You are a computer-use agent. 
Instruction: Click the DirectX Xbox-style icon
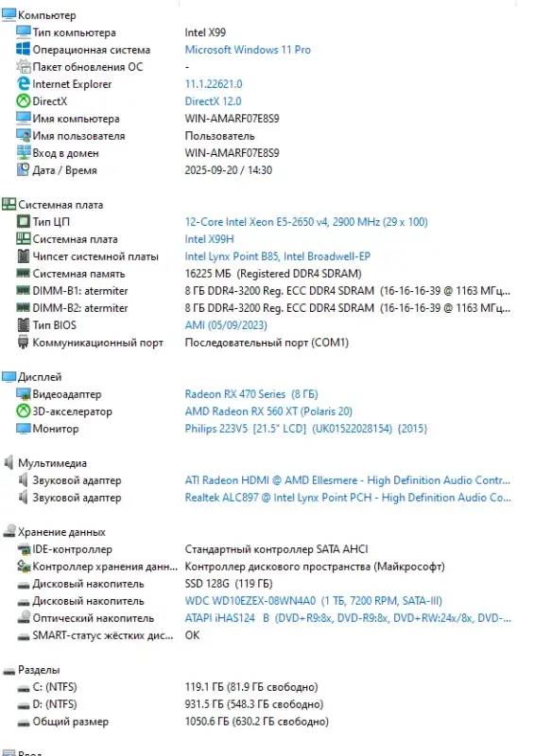[23, 101]
